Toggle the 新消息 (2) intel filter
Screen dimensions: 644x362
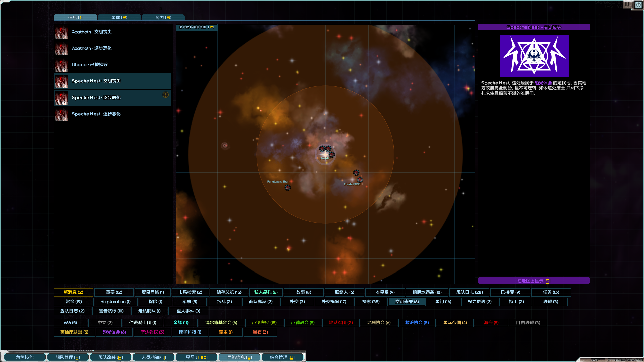(x=73, y=292)
